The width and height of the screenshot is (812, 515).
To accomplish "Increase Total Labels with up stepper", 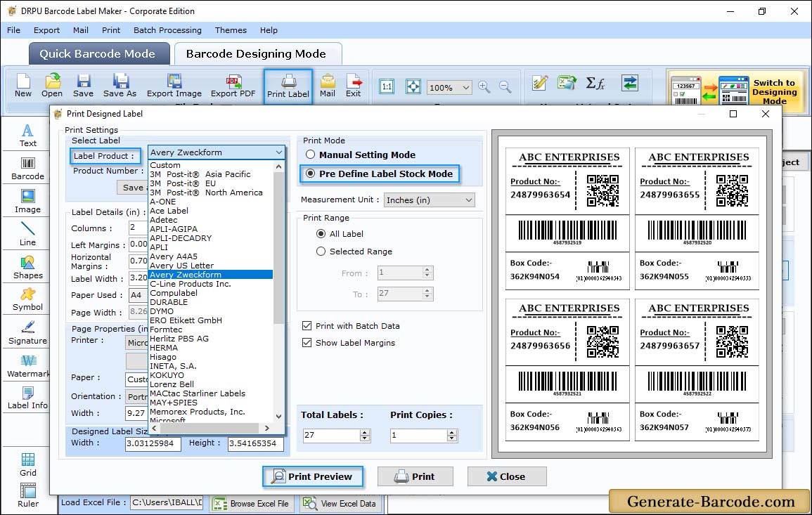I will [365, 432].
